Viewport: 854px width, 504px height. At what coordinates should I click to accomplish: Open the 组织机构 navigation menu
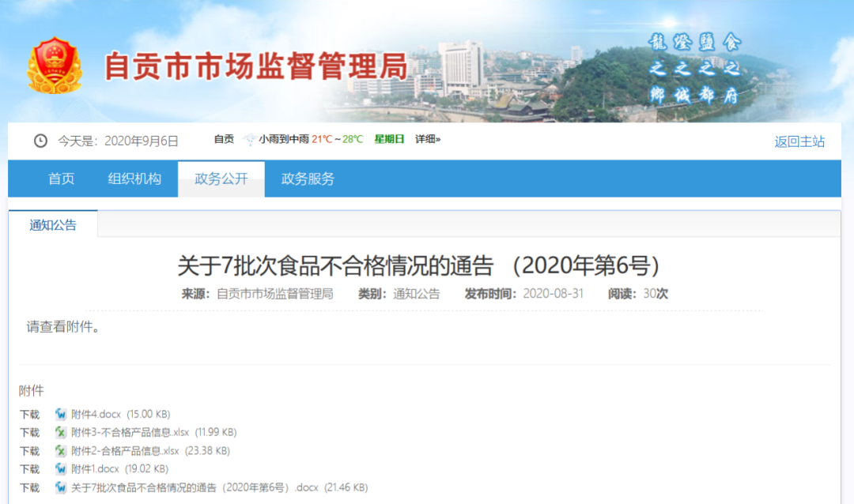tap(134, 179)
